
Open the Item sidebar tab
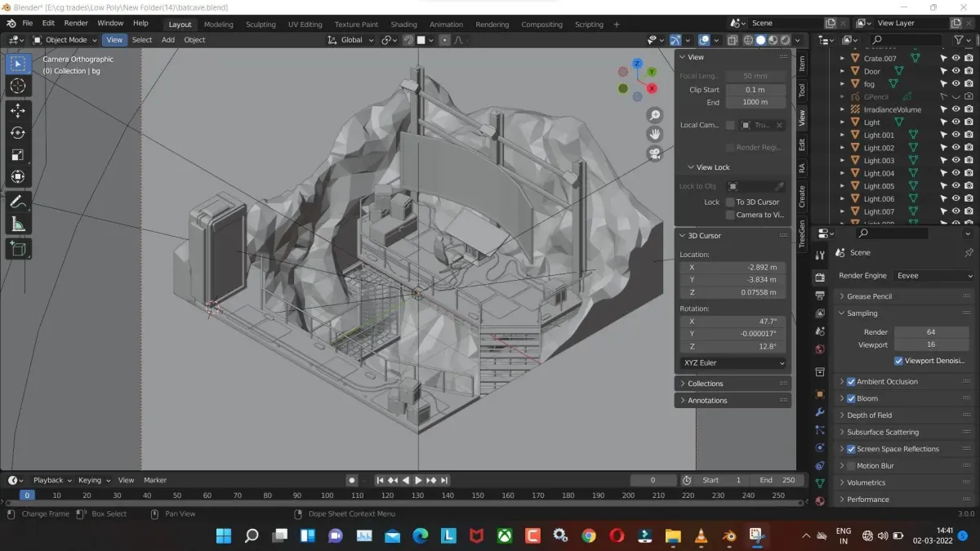click(x=802, y=63)
